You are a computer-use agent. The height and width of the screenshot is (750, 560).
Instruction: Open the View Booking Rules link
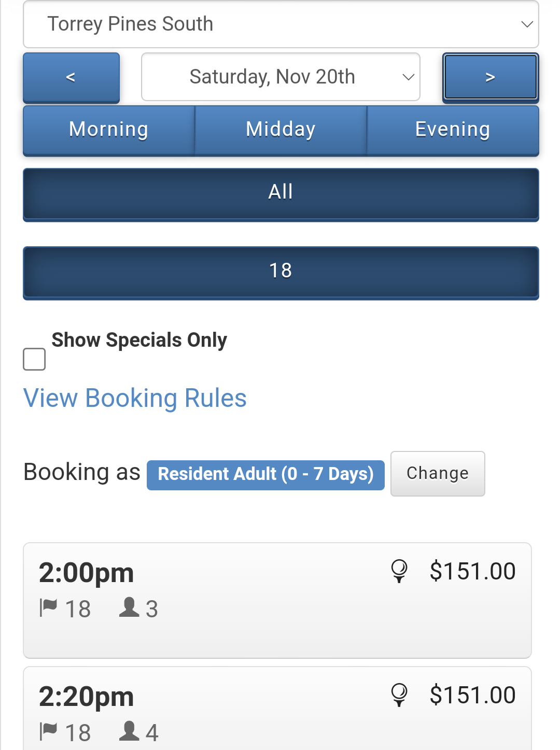click(x=135, y=398)
